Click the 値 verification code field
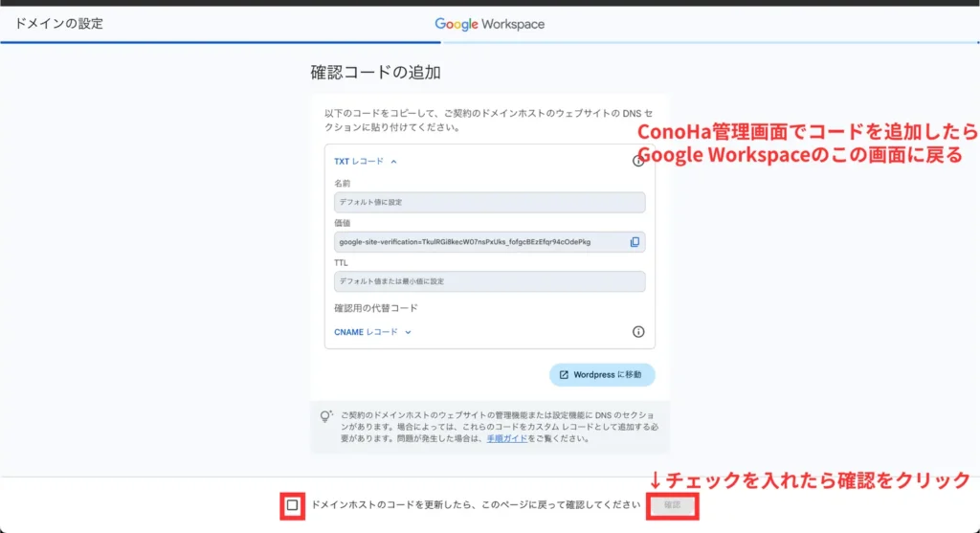This screenshot has width=980, height=533. click(x=479, y=242)
